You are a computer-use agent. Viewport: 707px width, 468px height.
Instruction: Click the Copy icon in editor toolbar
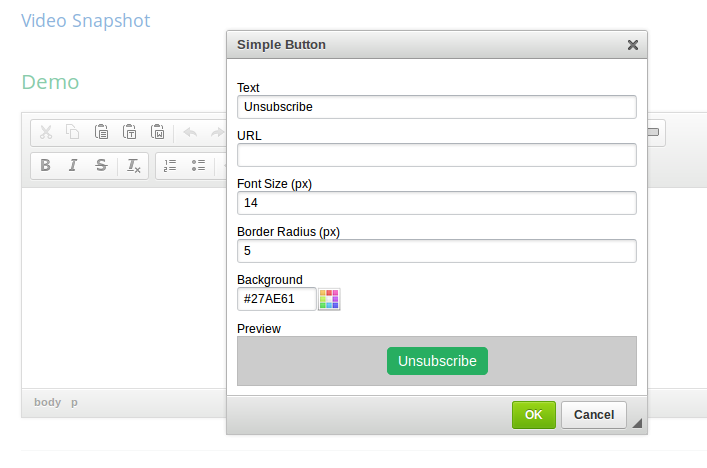pyautogui.click(x=73, y=132)
